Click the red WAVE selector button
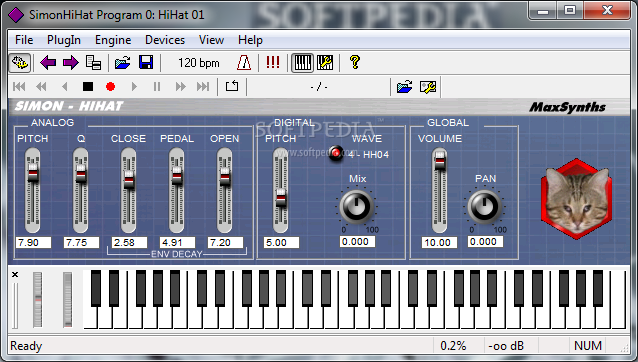Screen dimensions: 638x362 point(336,153)
